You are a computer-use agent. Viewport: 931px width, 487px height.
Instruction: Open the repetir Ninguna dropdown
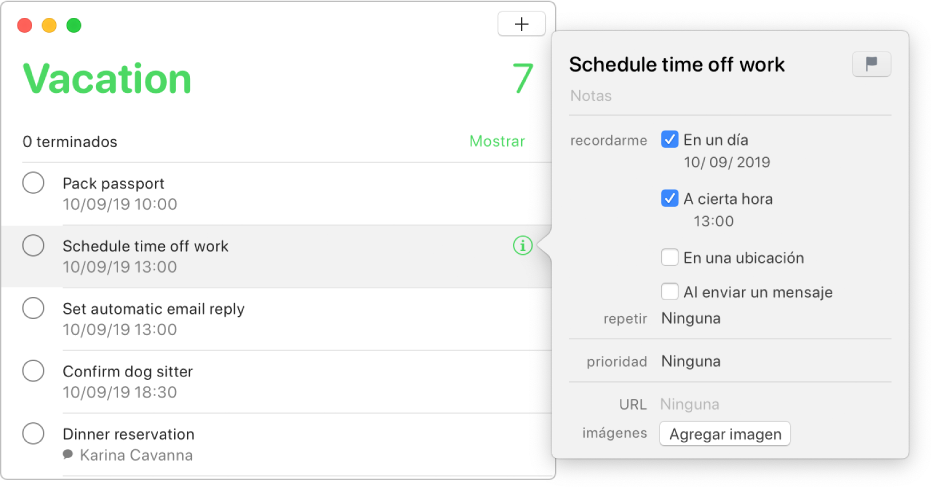click(x=691, y=318)
